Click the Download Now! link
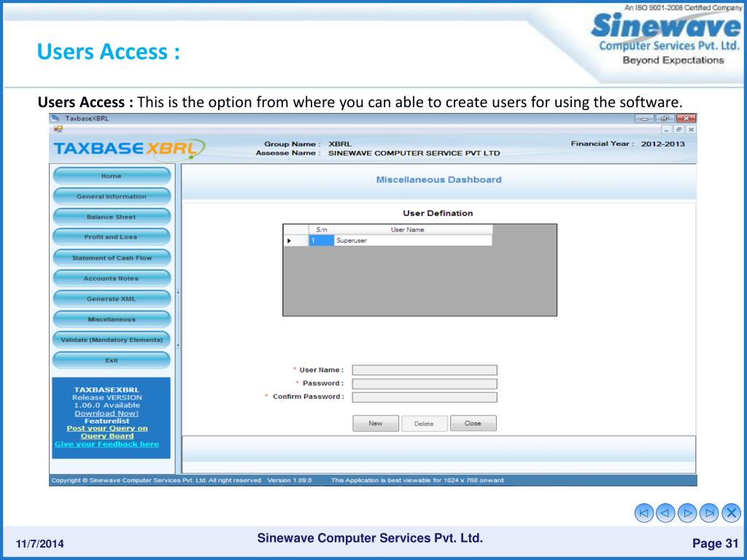This screenshot has height=560, width=747. click(x=107, y=413)
